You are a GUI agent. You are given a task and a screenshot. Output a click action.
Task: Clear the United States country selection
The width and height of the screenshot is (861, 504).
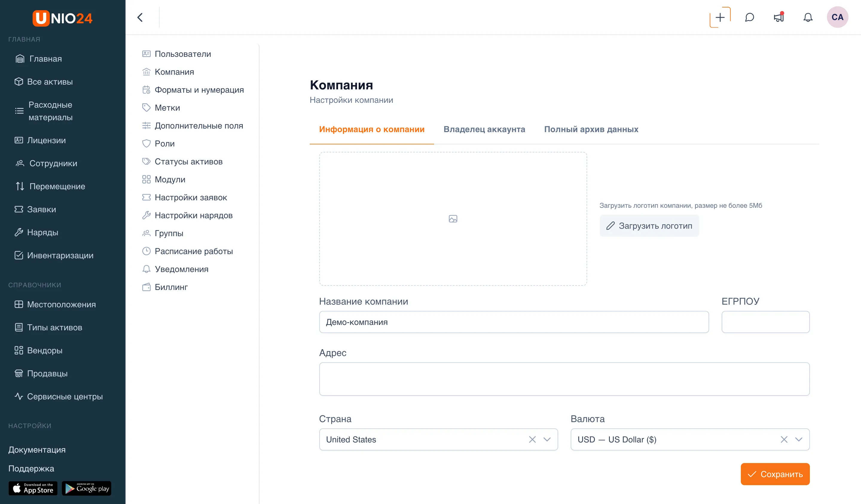532,439
